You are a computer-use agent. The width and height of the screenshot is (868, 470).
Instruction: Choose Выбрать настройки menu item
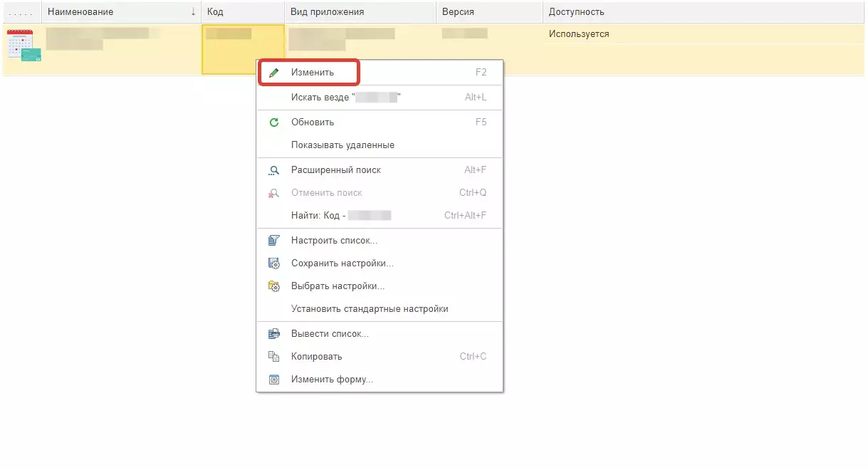coord(379,286)
